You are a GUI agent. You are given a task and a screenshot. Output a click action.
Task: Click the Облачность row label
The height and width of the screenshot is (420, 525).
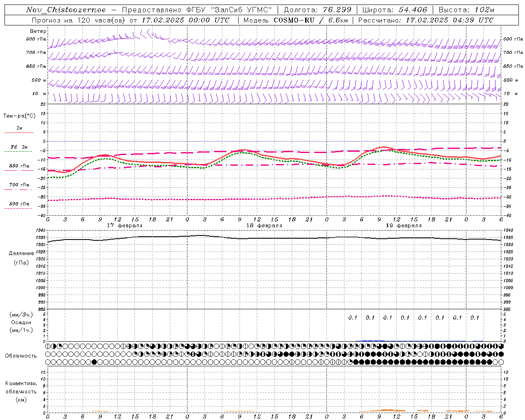[x=21, y=356]
